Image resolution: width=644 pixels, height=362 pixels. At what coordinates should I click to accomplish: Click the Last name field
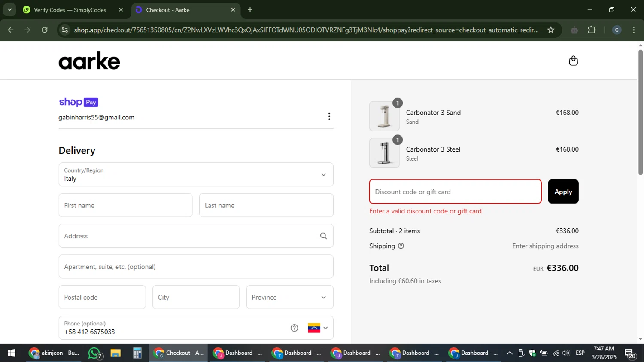266,205
